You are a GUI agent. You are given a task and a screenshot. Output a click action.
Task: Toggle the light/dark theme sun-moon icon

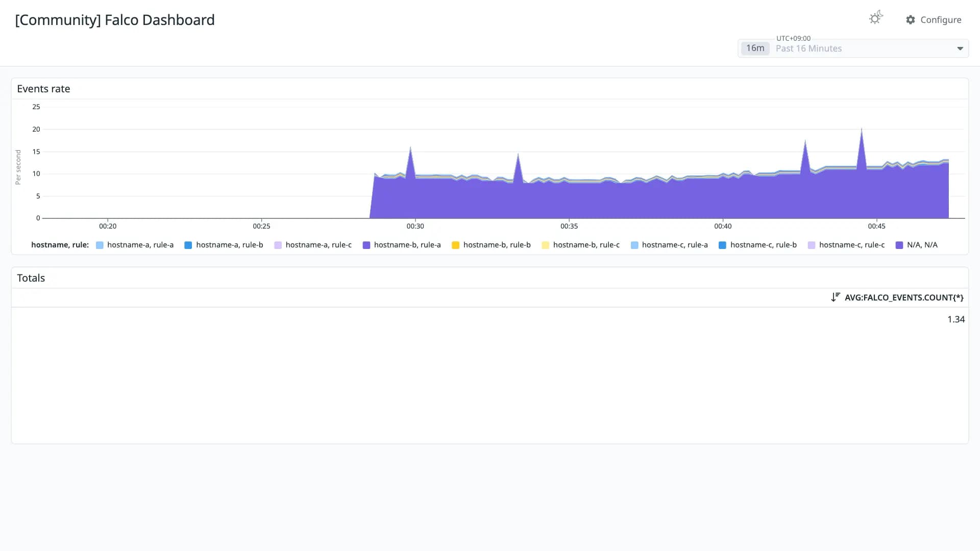point(876,18)
